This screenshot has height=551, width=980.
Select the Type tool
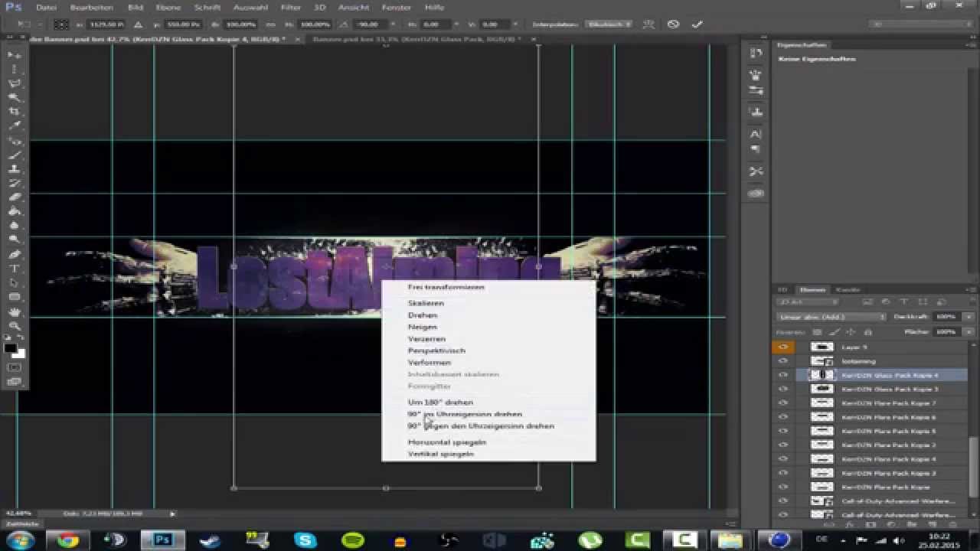(15, 269)
